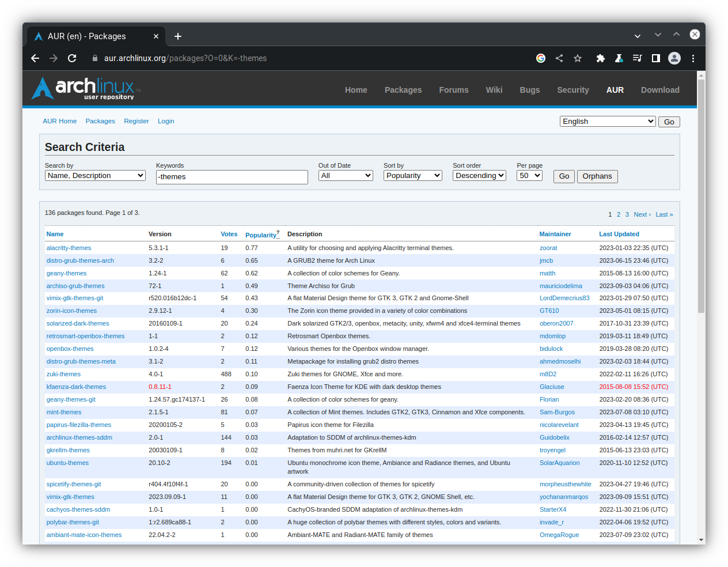The height and width of the screenshot is (567, 728).
Task: Select the AUR (en) - Packages tab
Action: (96, 36)
